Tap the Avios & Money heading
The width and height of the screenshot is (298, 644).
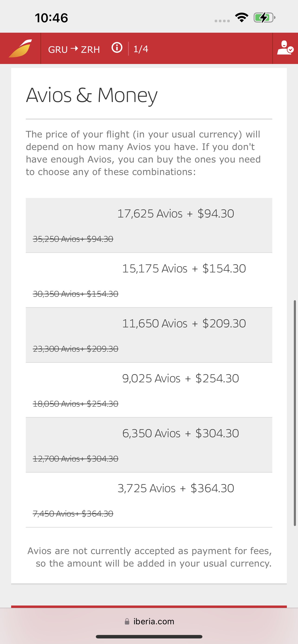click(x=92, y=95)
